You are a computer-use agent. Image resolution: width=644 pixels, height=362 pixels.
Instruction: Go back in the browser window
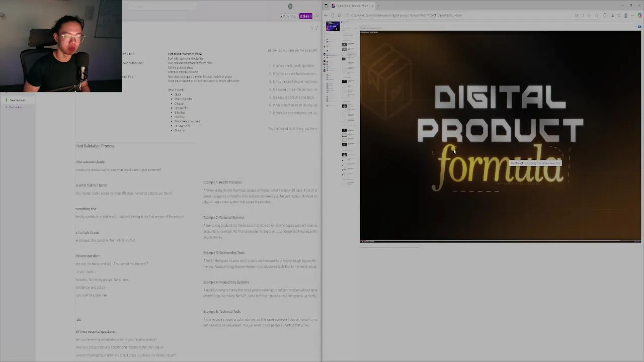(326, 15)
